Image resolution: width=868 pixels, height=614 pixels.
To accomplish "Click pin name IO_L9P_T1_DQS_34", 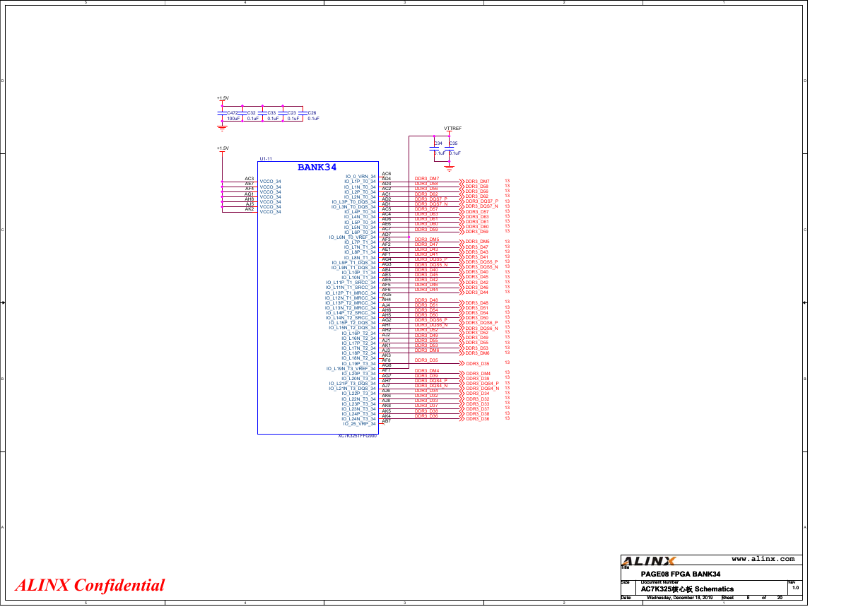I will click(354, 263).
